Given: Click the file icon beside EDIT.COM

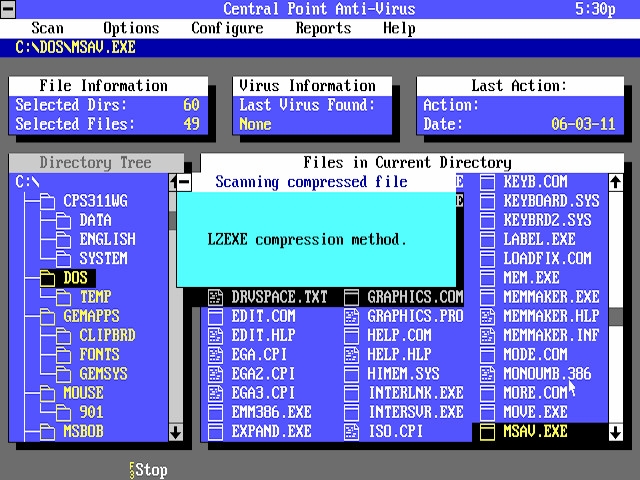Looking at the screenshot, I should (x=216, y=316).
